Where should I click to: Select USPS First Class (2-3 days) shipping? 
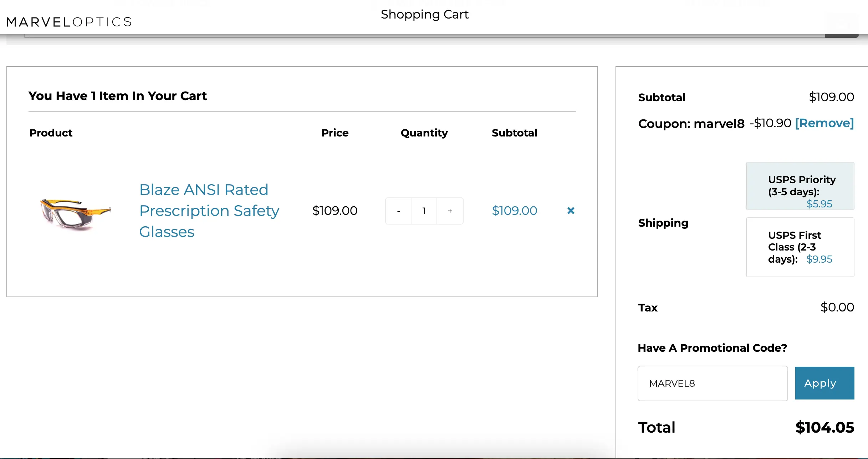tap(800, 247)
